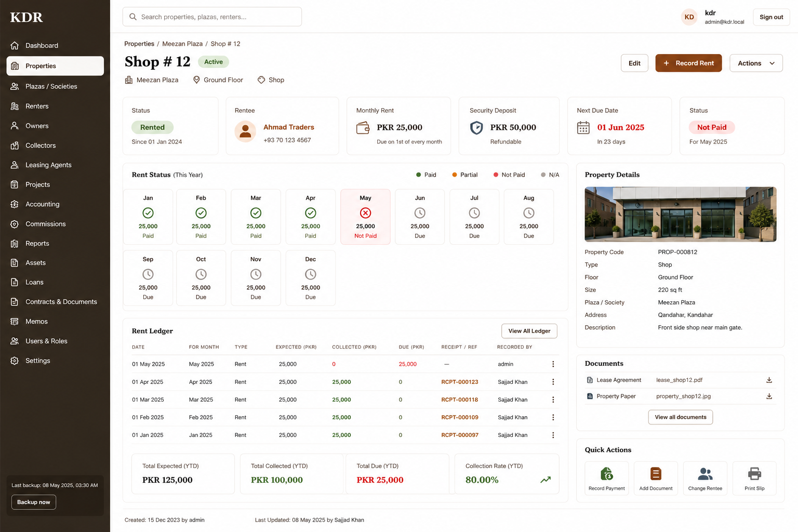
Task: Click the calendar icon beside Next Due Date
Action: (x=583, y=127)
